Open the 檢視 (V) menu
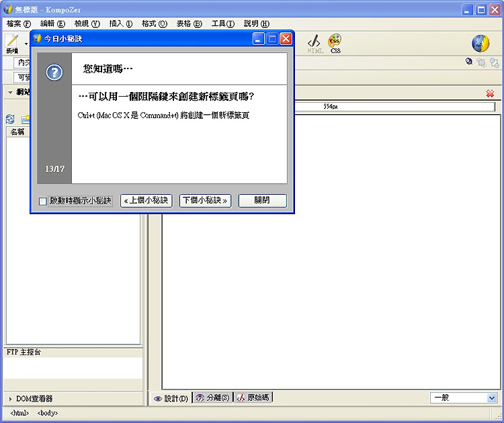 [x=87, y=23]
